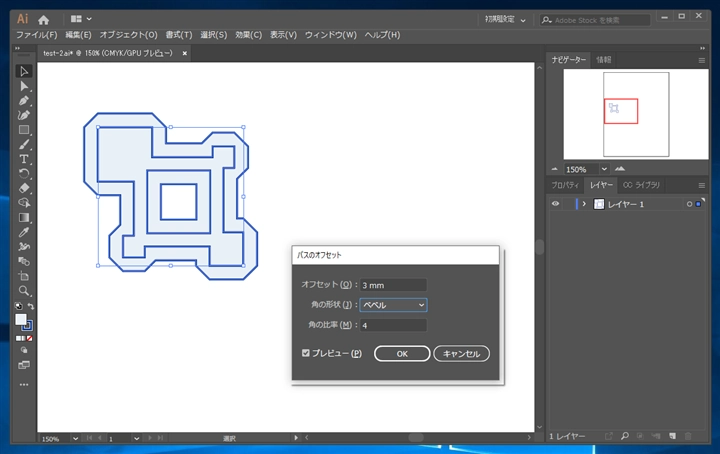Select the Direct Selection tool
The height and width of the screenshot is (454, 720).
click(24, 86)
